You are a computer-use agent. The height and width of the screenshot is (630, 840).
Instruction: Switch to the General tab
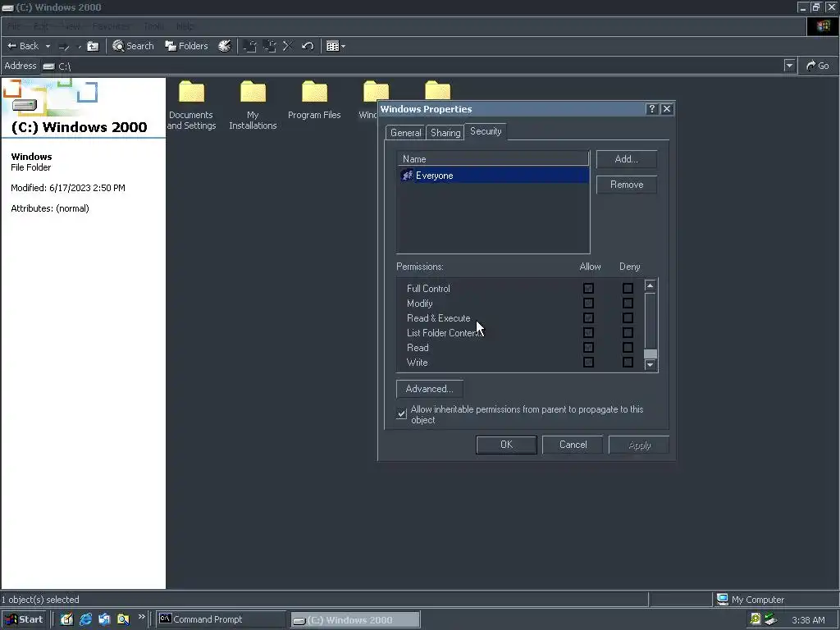pyautogui.click(x=405, y=133)
